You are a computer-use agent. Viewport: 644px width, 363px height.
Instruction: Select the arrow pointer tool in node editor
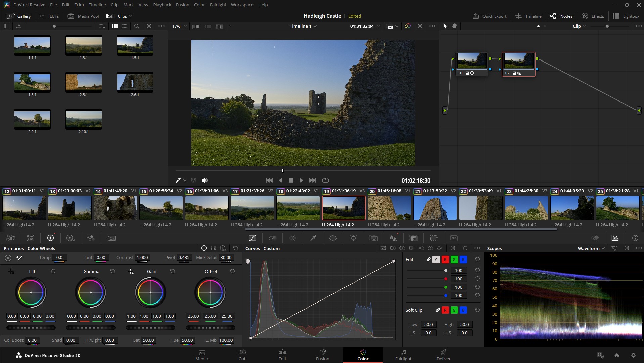pos(445,26)
